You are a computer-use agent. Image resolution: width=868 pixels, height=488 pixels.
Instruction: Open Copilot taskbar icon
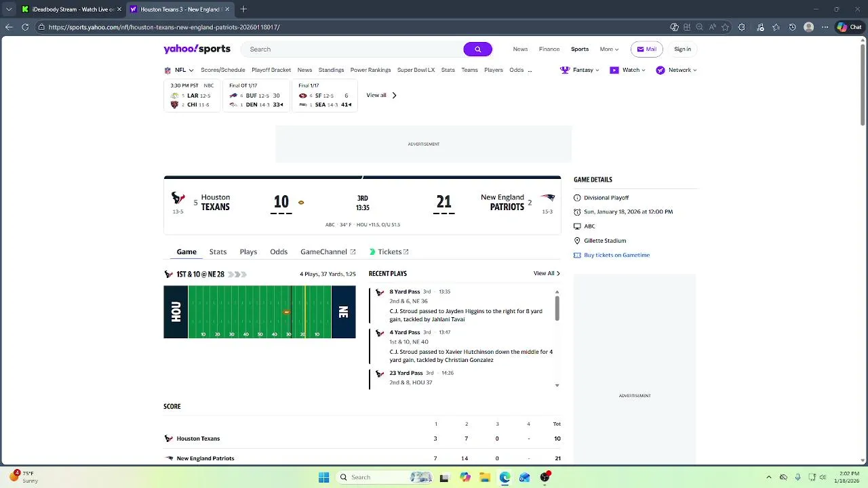465,477
